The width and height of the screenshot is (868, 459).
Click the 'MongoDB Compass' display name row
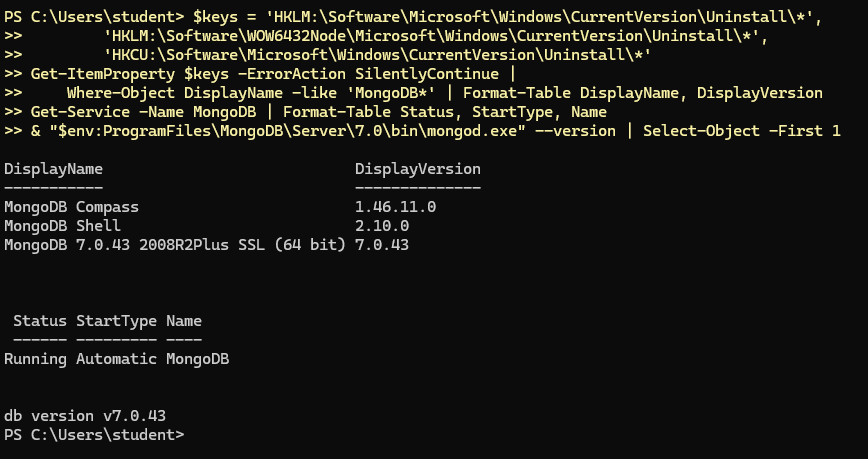click(x=71, y=207)
